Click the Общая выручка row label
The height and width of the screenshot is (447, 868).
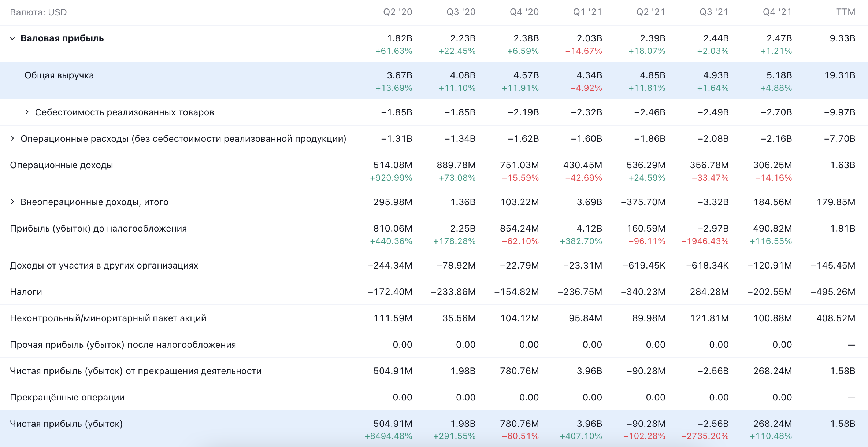59,75
